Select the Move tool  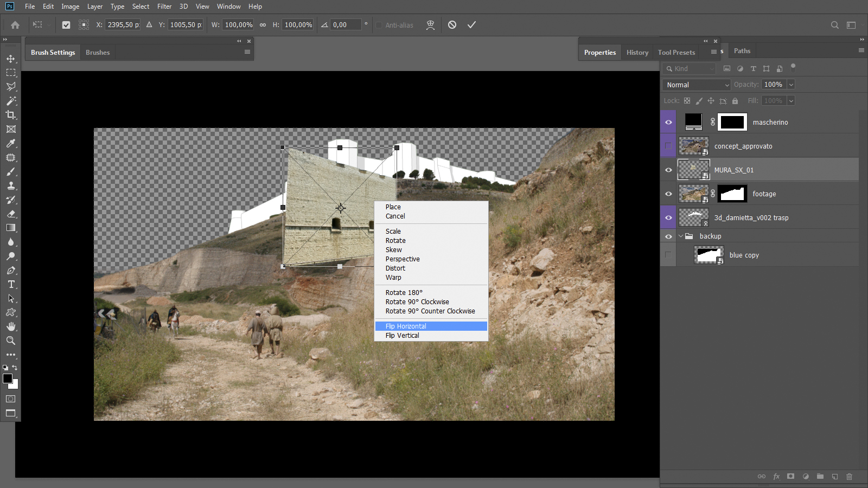[11, 59]
